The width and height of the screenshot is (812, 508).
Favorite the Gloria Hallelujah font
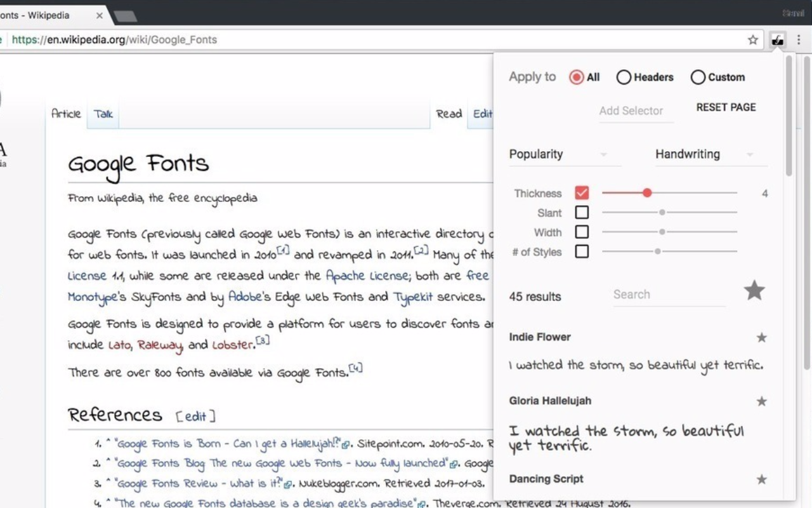[761, 401]
